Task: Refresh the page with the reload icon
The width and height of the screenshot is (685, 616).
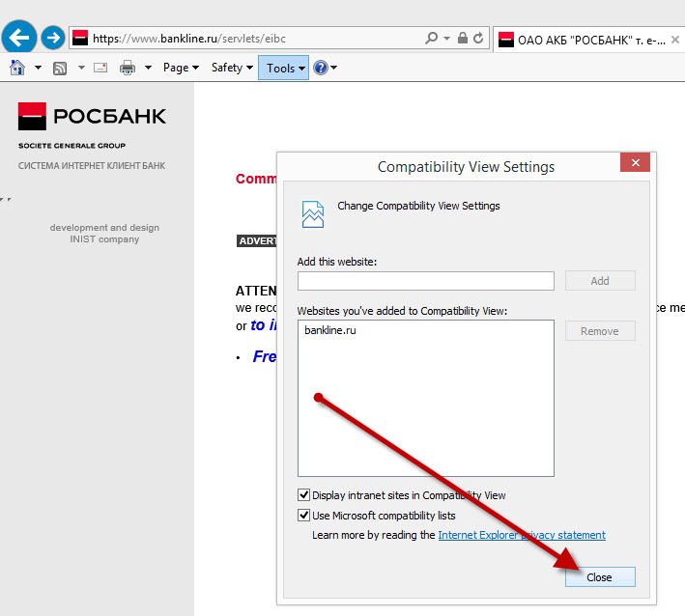Action: 478,38
